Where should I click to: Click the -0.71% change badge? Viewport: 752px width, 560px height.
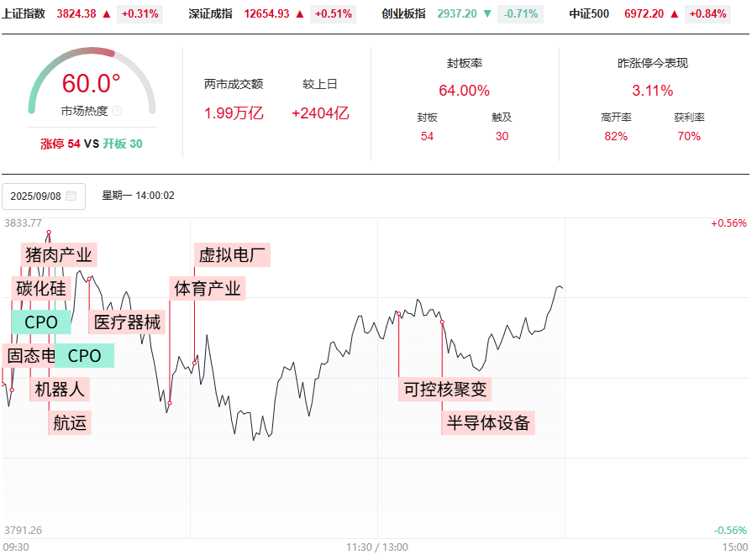521,13
